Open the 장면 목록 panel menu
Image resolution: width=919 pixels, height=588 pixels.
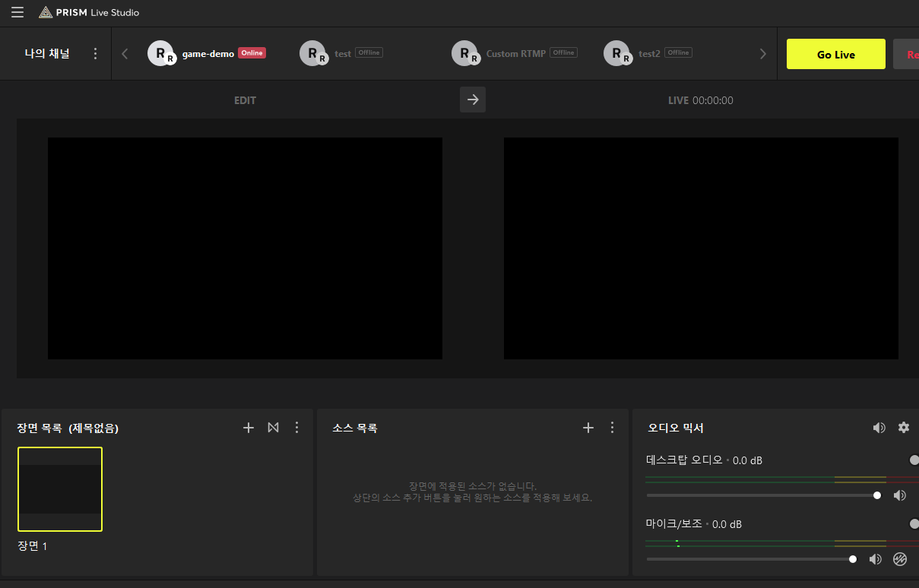tap(296, 427)
